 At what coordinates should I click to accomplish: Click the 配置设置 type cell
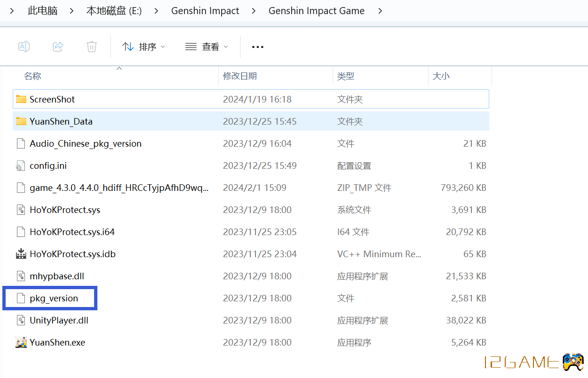point(354,165)
